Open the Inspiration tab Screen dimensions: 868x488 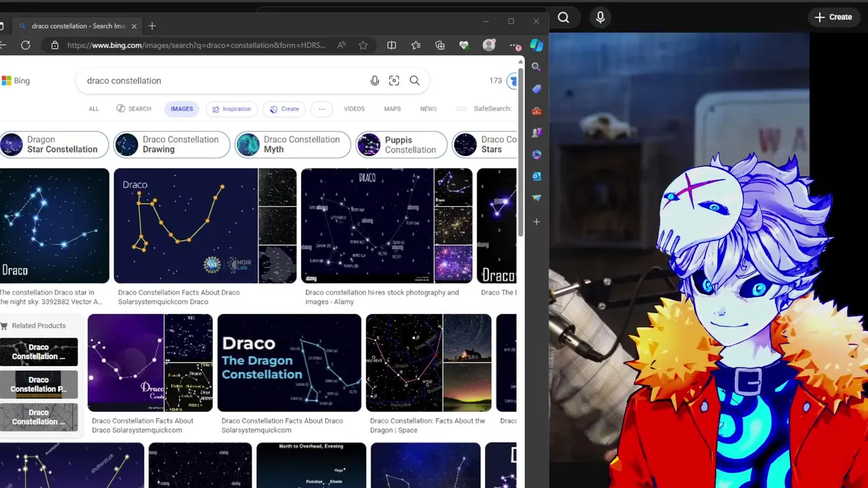click(x=231, y=109)
